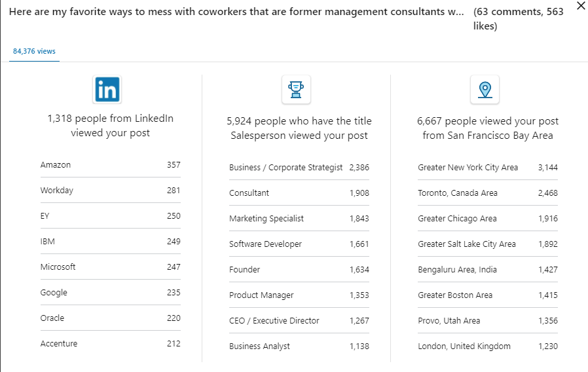Click the Software Developer title row

(x=299, y=244)
